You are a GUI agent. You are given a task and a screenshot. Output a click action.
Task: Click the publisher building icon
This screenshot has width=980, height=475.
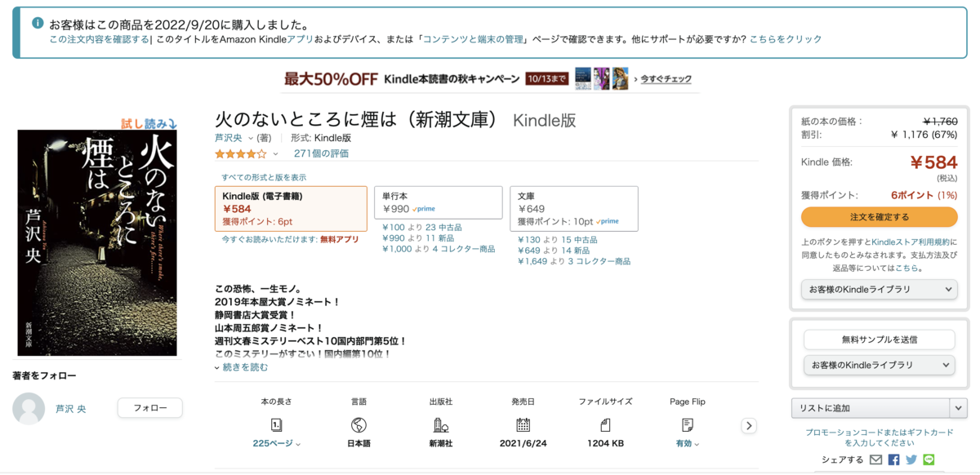441,425
